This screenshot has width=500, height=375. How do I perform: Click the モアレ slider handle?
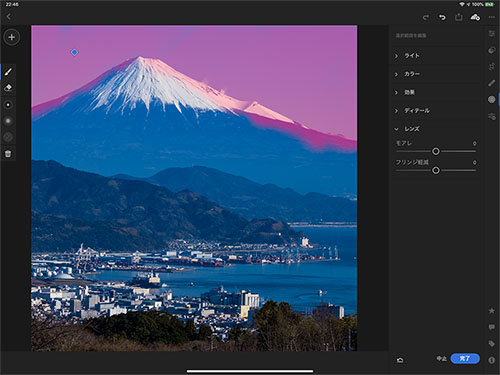pos(436,151)
